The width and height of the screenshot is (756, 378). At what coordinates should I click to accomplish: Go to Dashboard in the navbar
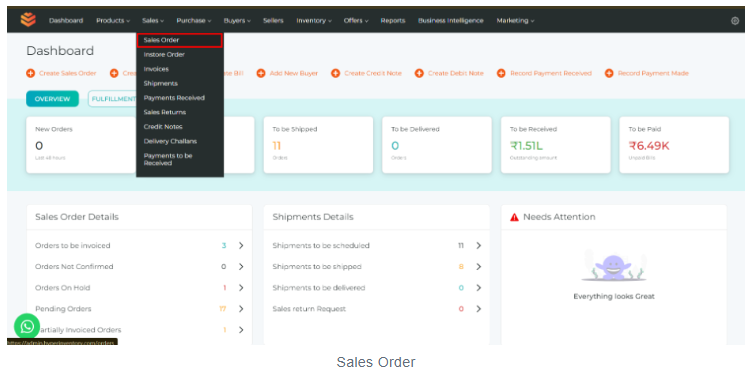pos(66,21)
